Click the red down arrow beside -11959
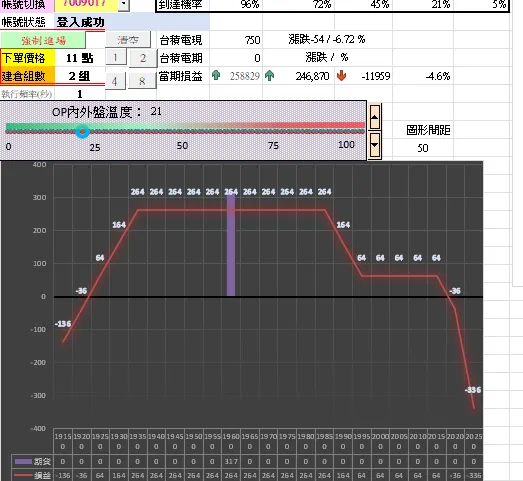Screen dimensions: 523x481 coord(341,76)
